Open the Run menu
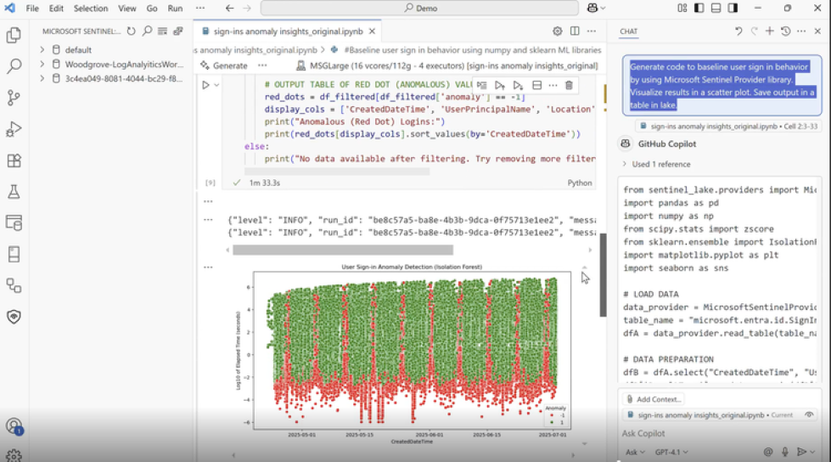The width and height of the screenshot is (831, 462). click(x=175, y=8)
